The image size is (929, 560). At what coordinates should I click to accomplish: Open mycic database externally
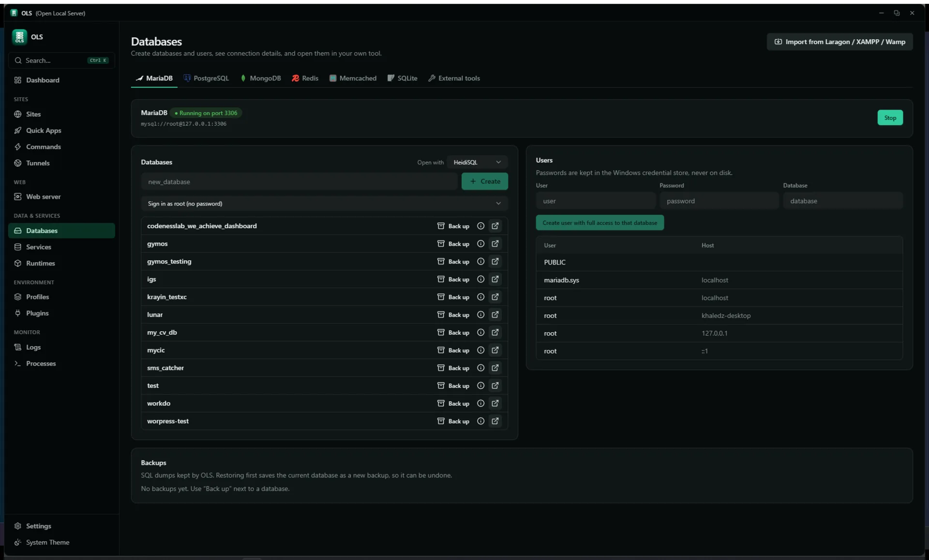(x=495, y=350)
